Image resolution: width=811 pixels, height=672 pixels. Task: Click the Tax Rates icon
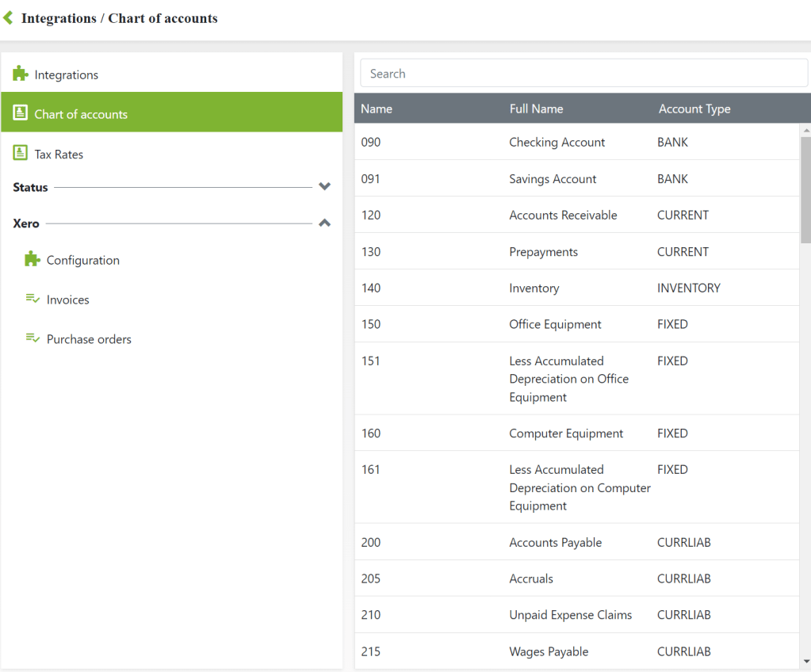pos(21,153)
